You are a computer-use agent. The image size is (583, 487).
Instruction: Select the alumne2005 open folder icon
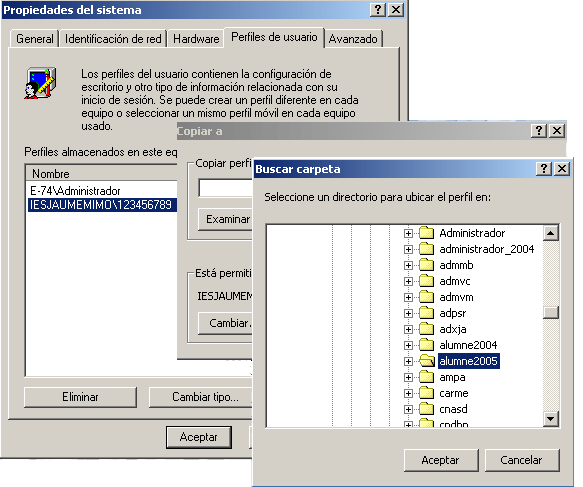[426, 361]
